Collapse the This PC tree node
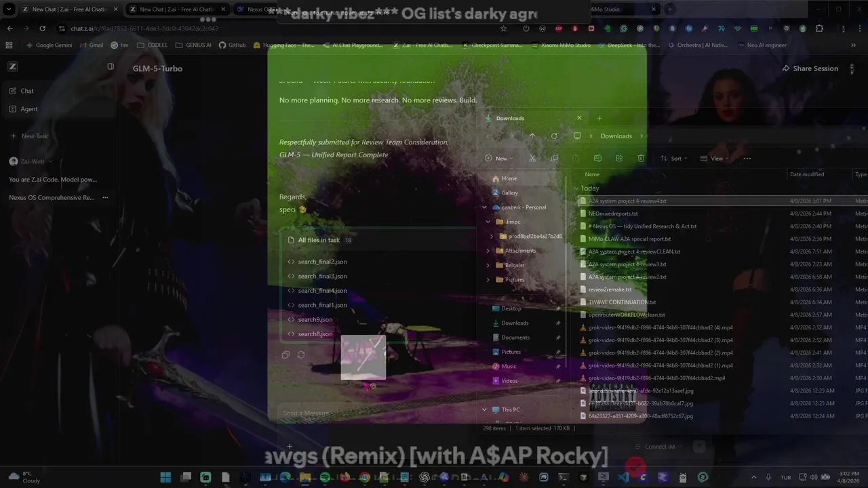Image resolution: width=868 pixels, height=488 pixels. (484, 410)
